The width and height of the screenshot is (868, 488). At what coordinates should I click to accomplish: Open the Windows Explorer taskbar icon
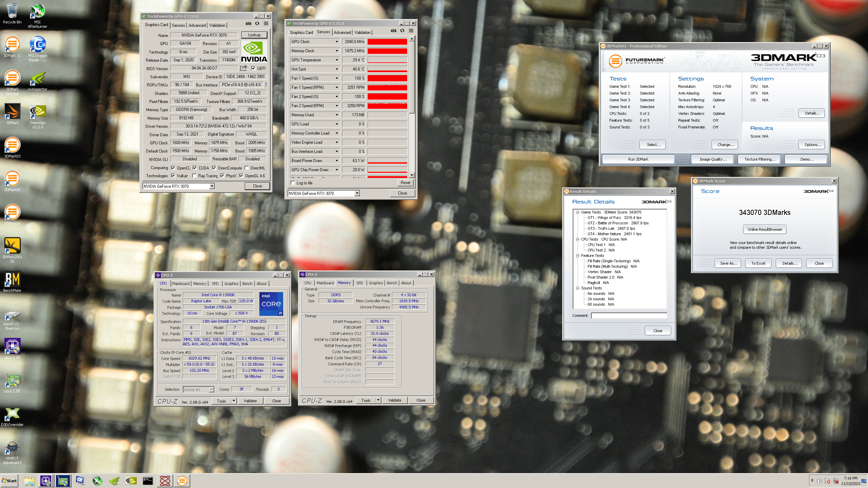click(29, 481)
